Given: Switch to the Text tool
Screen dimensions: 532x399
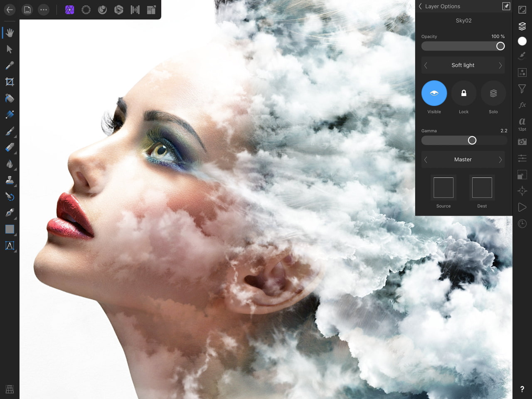Looking at the screenshot, I should pyautogui.click(x=9, y=246).
